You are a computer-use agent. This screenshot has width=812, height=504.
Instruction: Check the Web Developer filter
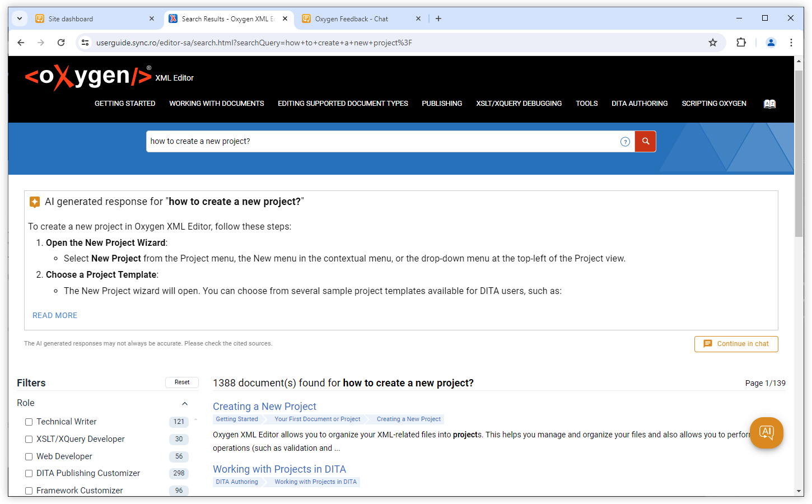[29, 456]
